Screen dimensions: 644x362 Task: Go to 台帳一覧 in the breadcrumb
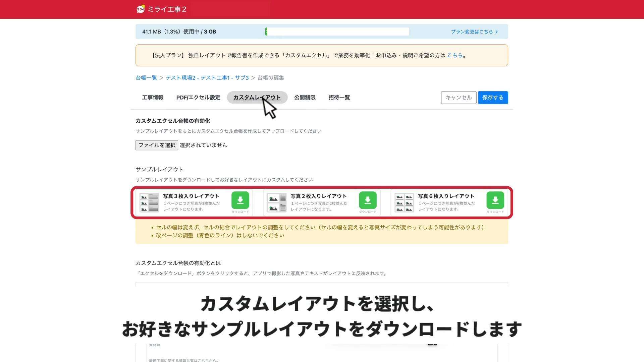[146, 78]
